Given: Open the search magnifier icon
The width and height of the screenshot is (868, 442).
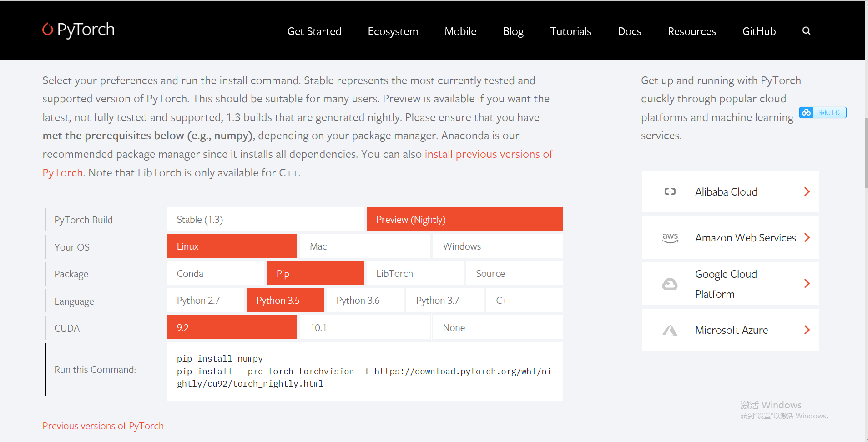Looking at the screenshot, I should 806,31.
